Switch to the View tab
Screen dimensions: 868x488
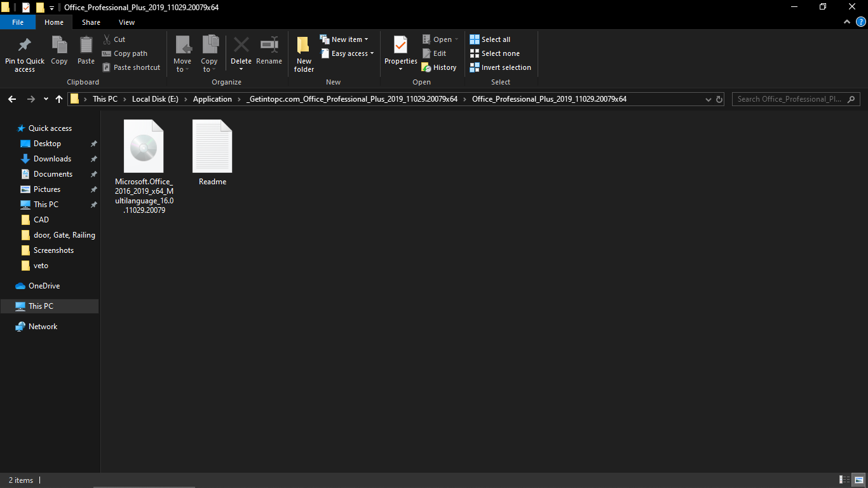[126, 22]
